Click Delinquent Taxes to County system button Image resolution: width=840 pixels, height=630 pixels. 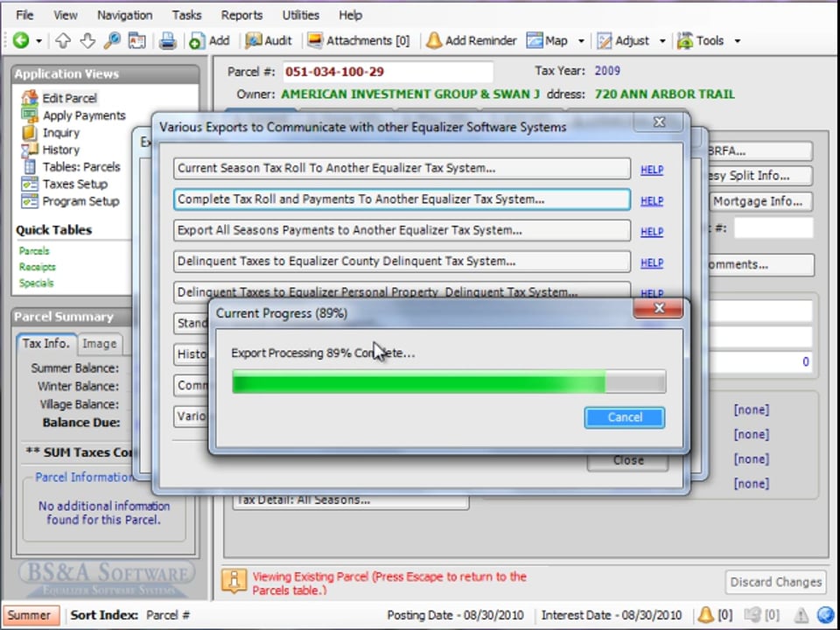402,262
